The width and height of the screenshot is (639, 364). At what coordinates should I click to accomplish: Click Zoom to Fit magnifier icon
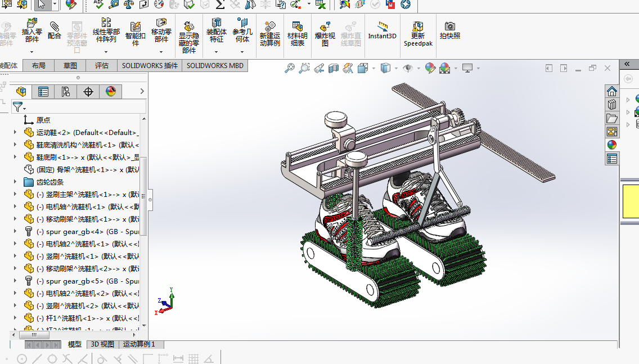click(x=289, y=68)
